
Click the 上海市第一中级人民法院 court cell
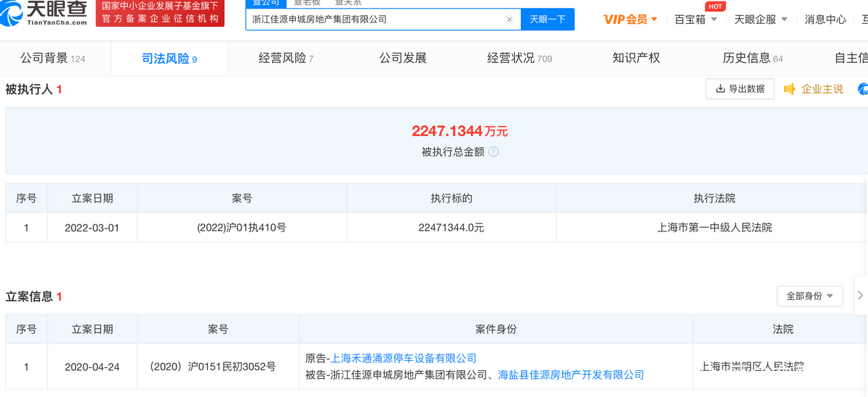[714, 227]
